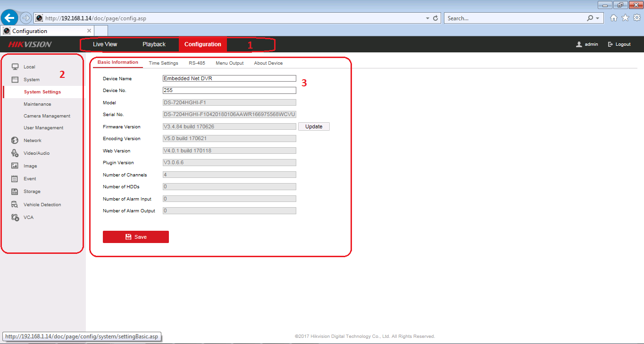This screenshot has width=644, height=344.
Task: Click the Device Name input field
Action: (x=229, y=78)
